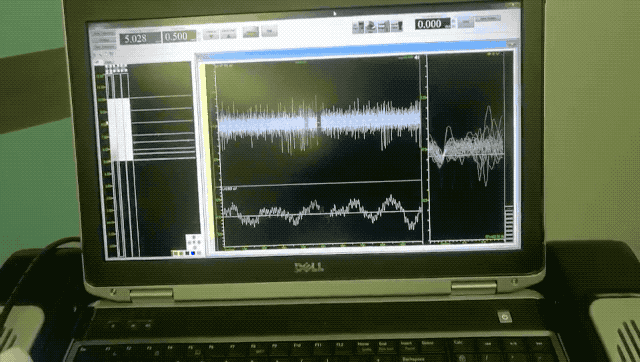Click the up-arrow button beside the down-arrow
This screenshot has height=362, width=640.
coord(229,33)
